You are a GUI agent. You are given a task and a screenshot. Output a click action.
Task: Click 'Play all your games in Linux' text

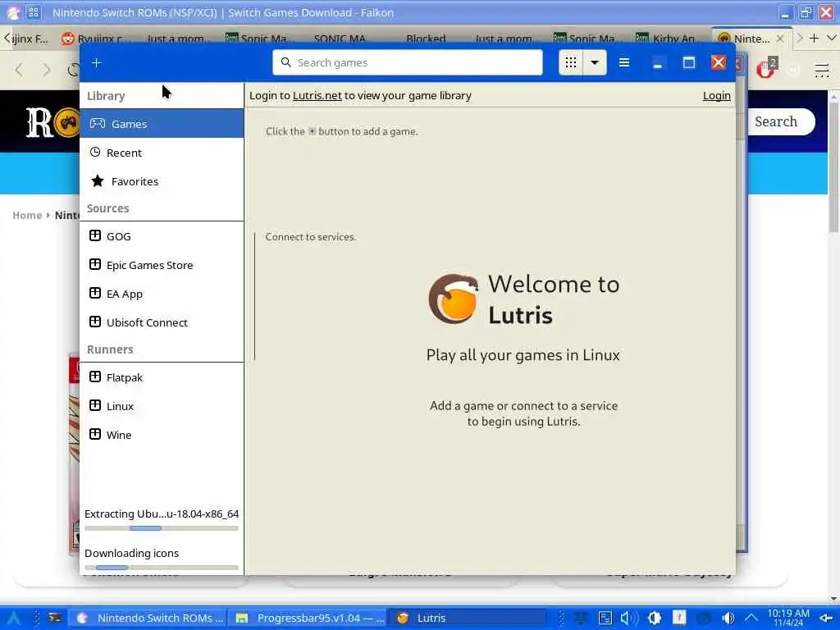coord(523,355)
